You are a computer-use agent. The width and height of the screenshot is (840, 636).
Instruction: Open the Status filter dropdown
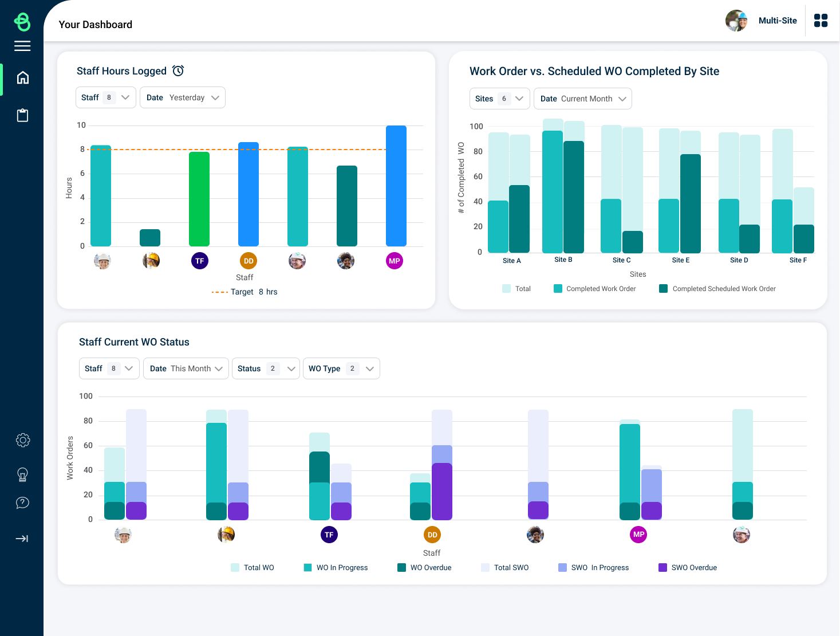266,368
